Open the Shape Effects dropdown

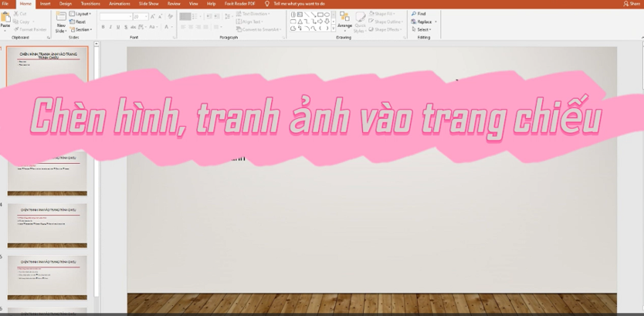point(385,29)
